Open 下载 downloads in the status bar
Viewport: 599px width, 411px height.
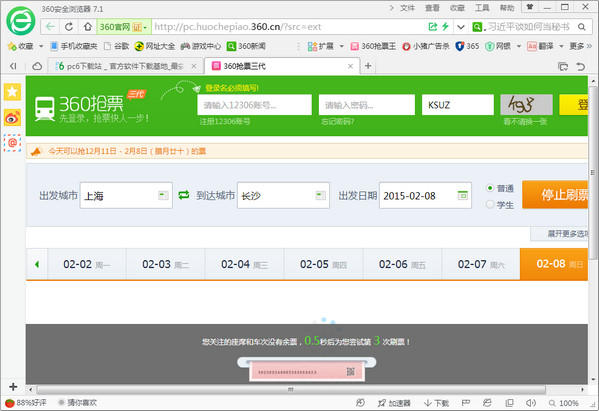(436, 403)
